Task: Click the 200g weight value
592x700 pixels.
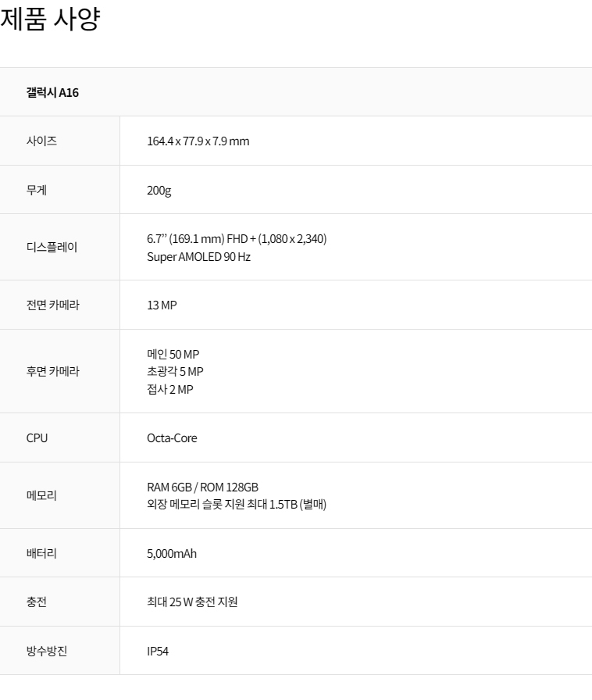Action: click(159, 190)
